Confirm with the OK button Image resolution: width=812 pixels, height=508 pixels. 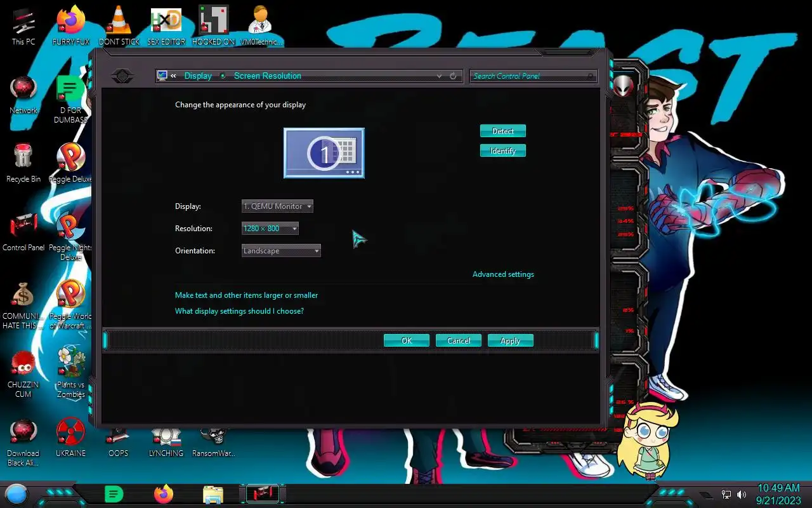pos(407,341)
